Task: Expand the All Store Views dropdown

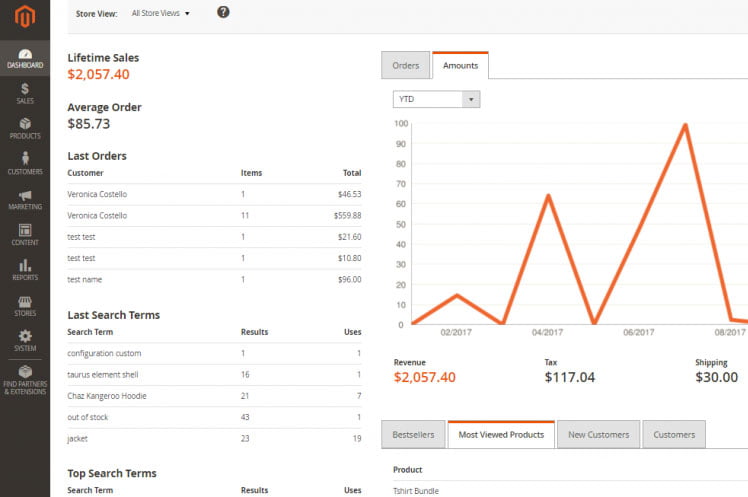Action: coord(161,13)
